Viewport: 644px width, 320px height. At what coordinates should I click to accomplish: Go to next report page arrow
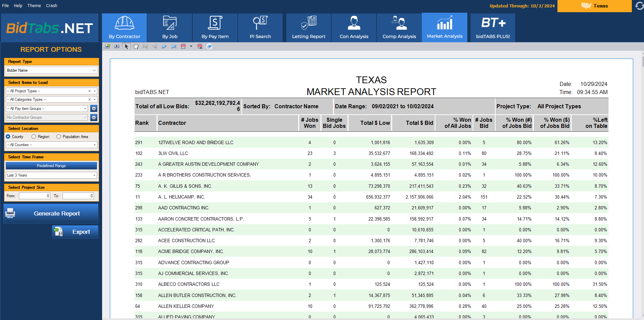[164, 46]
